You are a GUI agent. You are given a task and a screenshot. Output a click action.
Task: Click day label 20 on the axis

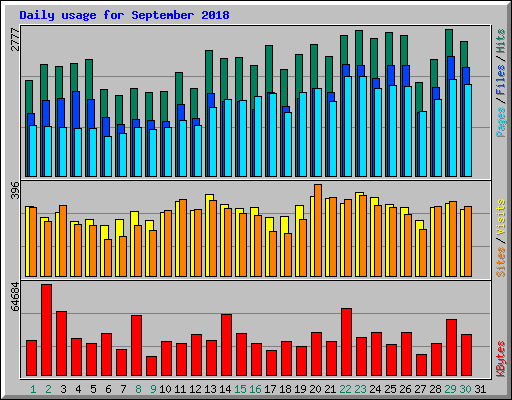pos(315,389)
